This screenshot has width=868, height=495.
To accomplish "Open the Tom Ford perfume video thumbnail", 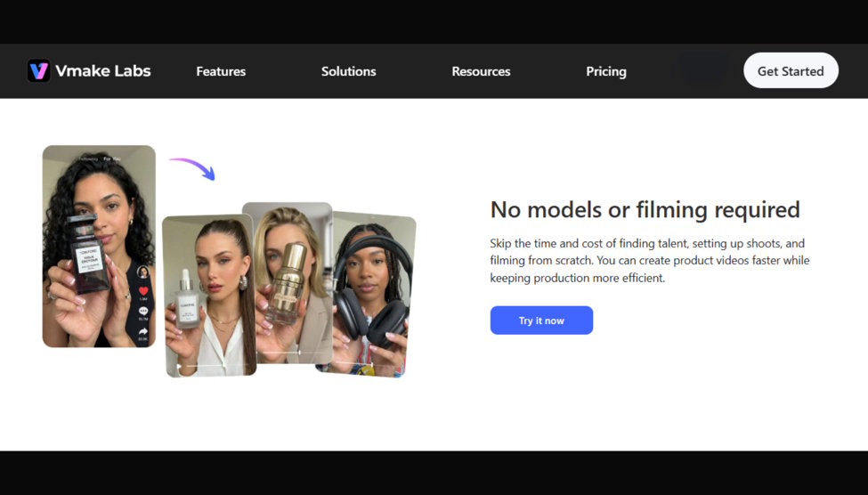I will (99, 247).
